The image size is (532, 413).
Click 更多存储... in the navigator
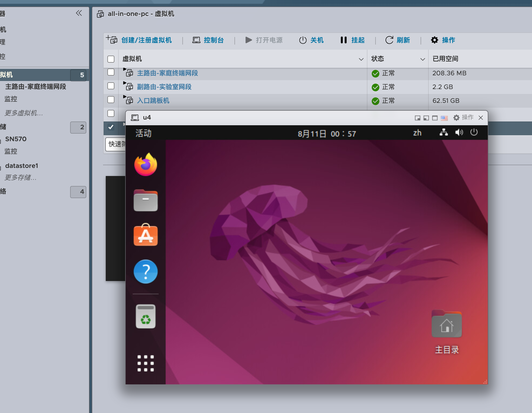[x=21, y=177]
